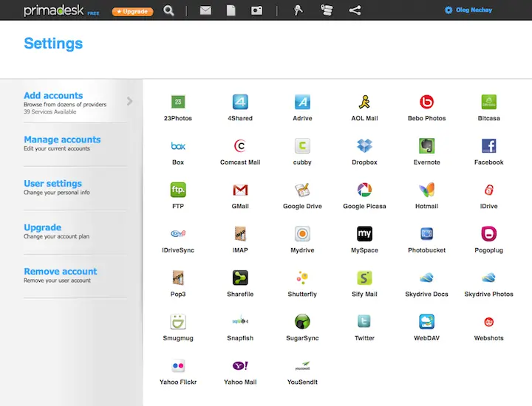The width and height of the screenshot is (532, 406).
Task: Open the Upgrade plan sidebar item
Action: point(42,227)
